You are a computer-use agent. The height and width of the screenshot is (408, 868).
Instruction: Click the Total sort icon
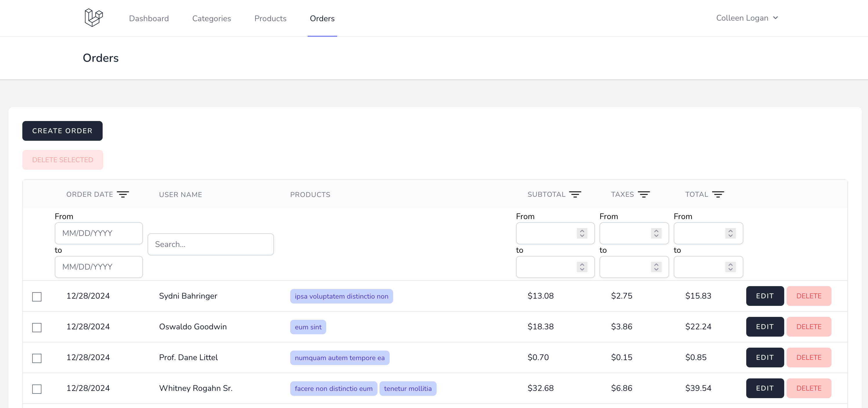(x=718, y=194)
